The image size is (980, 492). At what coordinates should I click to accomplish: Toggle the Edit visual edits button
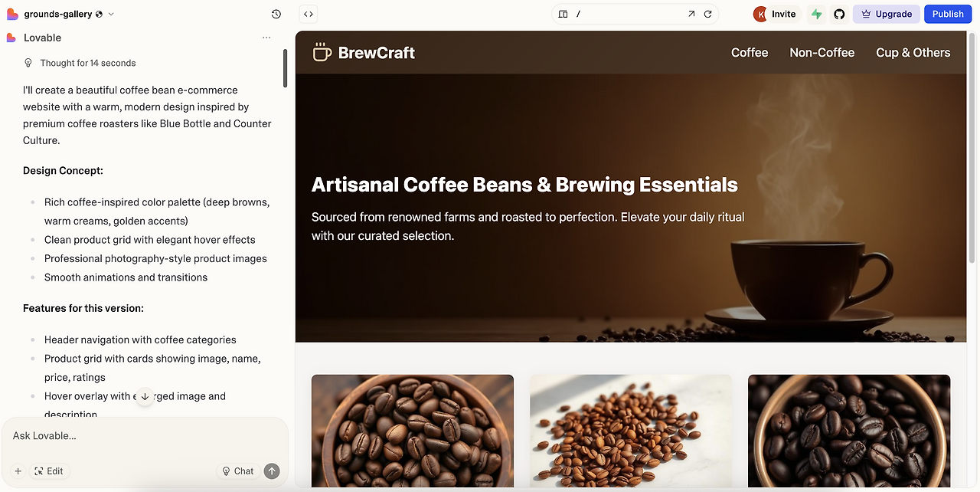point(49,471)
